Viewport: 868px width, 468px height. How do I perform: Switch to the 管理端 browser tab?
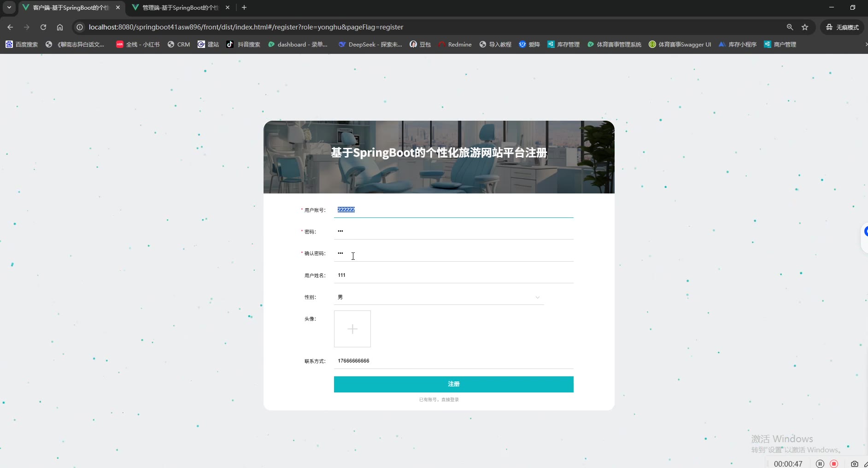pos(181,7)
